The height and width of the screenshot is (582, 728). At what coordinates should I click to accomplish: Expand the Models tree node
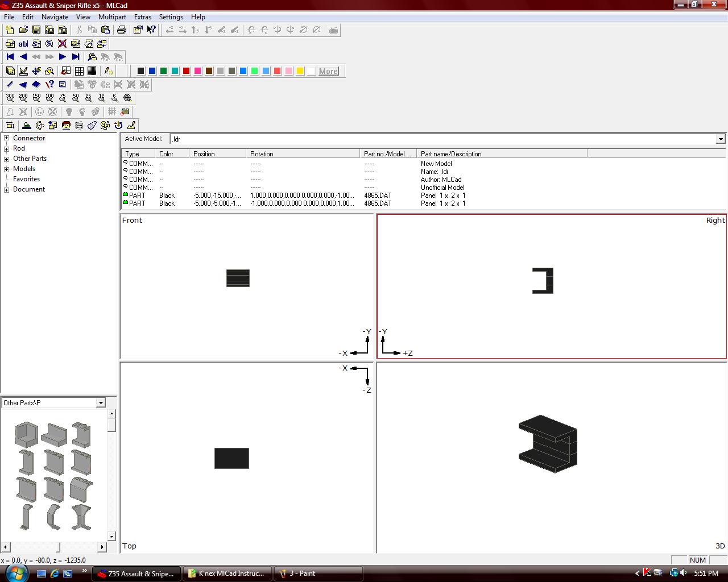tap(7, 169)
